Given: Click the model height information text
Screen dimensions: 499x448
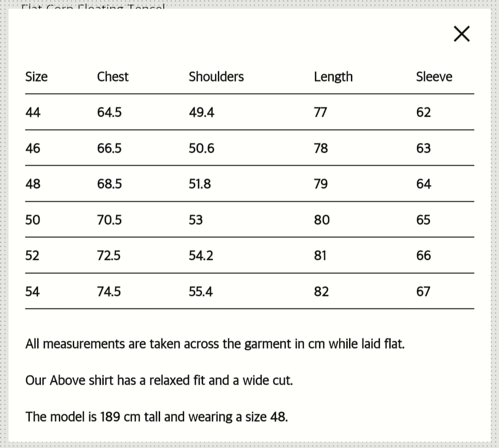Looking at the screenshot, I should [x=157, y=417].
